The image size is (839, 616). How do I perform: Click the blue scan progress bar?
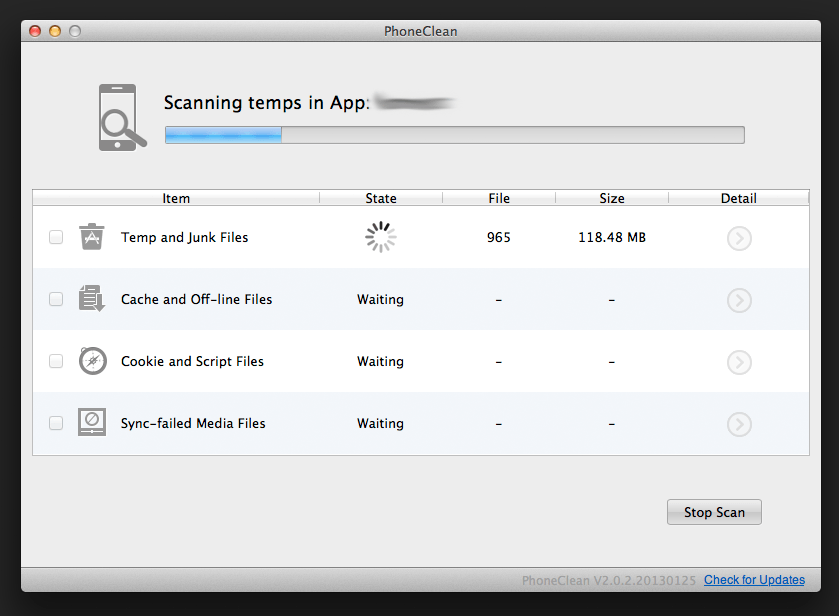point(454,135)
